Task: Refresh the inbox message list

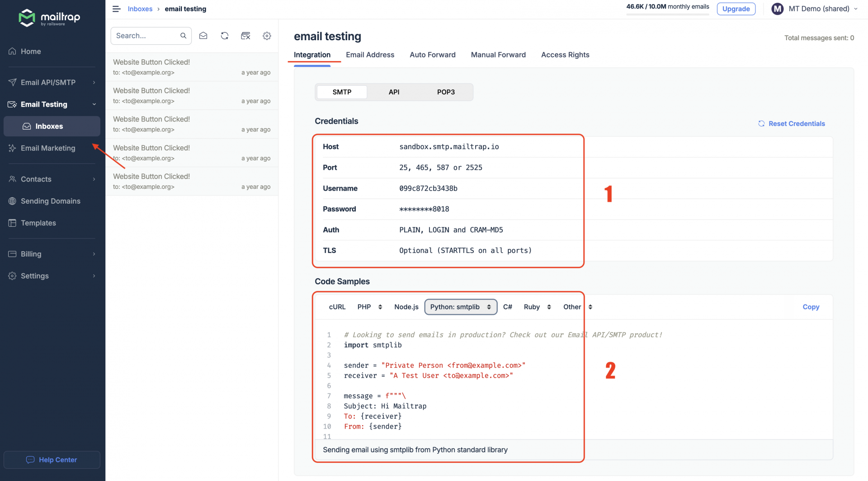Action: 225,36
